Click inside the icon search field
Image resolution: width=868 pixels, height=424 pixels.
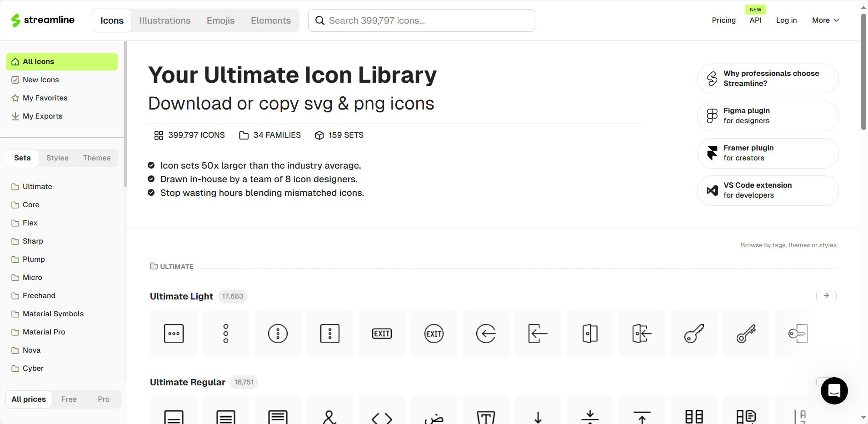click(421, 20)
